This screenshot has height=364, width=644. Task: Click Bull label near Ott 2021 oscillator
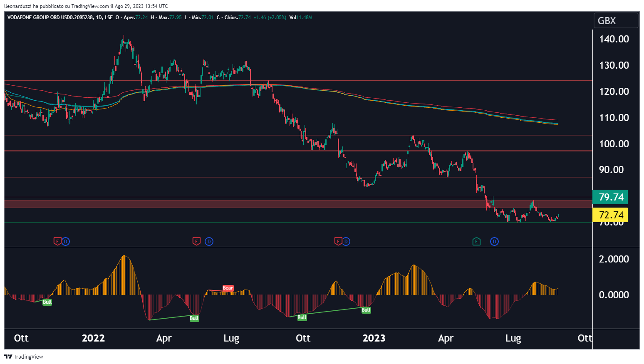tap(47, 302)
